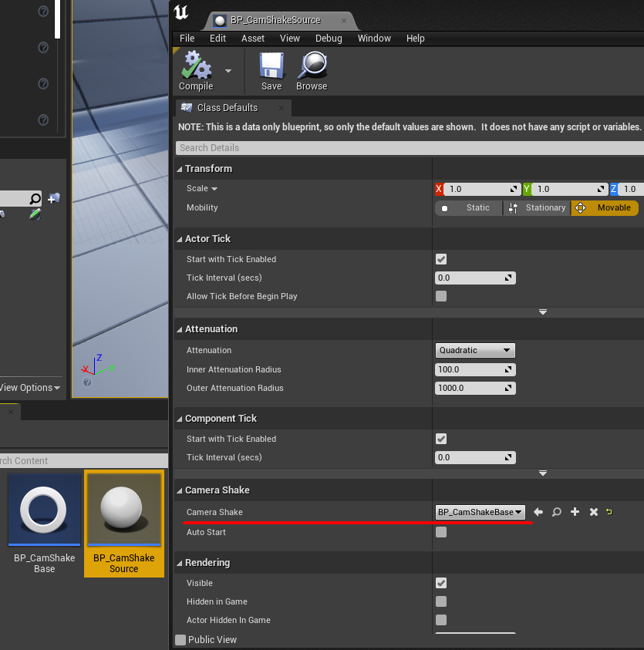This screenshot has height=650, width=644.
Task: Collapse the Transform section
Action: [x=180, y=169]
